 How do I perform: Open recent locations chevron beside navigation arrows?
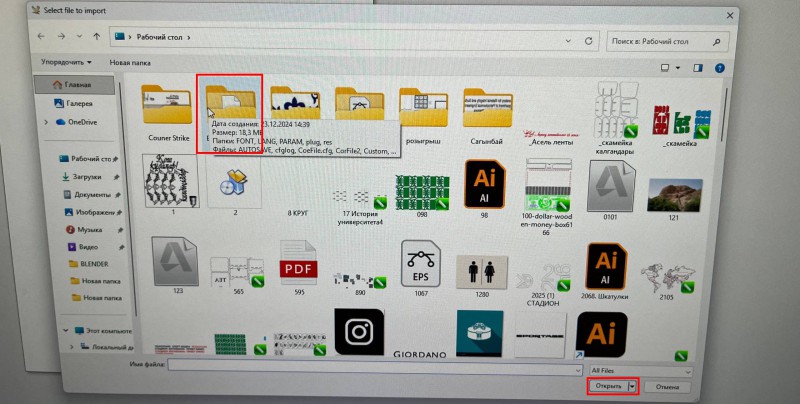[x=79, y=37]
